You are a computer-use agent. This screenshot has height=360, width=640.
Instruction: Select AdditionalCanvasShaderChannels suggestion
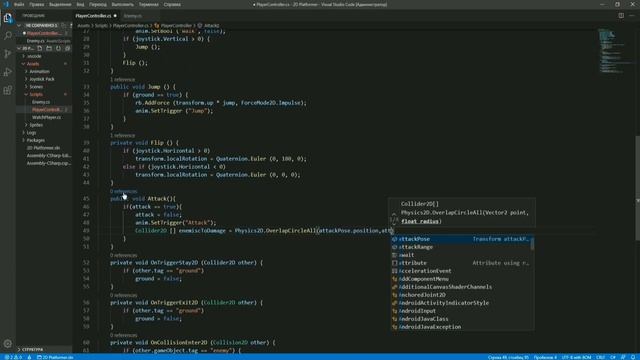(x=461, y=287)
